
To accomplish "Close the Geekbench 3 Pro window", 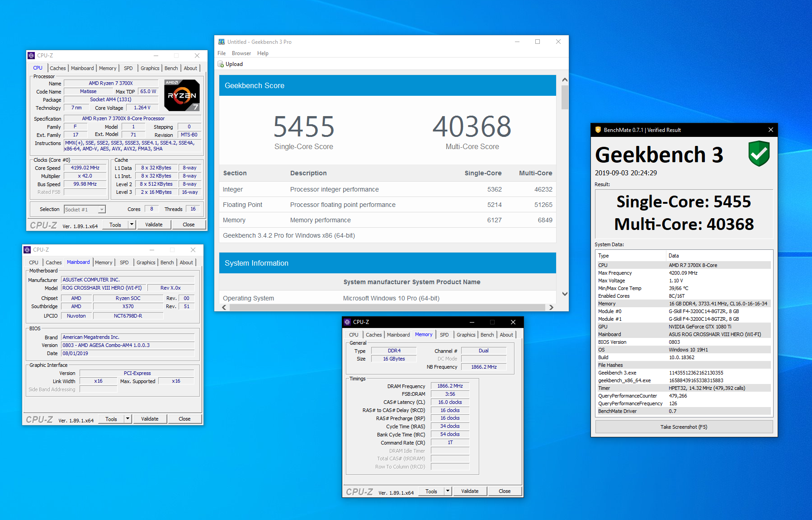I will click(558, 42).
